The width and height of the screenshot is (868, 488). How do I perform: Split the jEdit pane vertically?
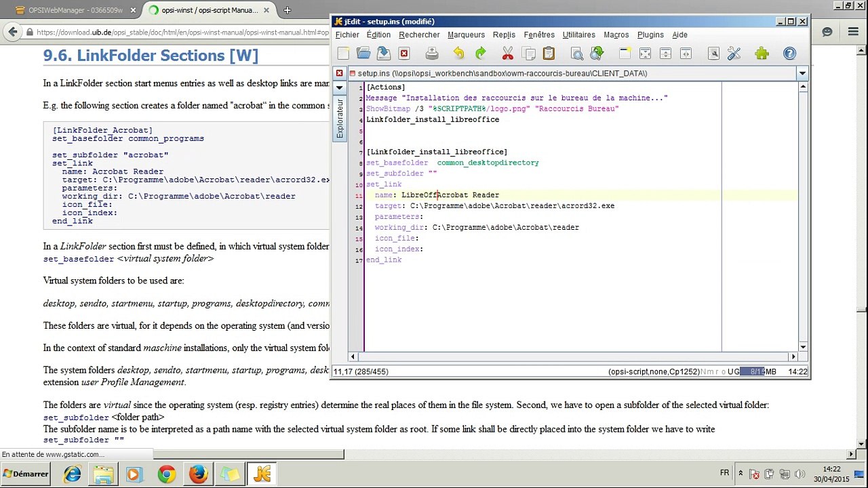click(x=686, y=54)
